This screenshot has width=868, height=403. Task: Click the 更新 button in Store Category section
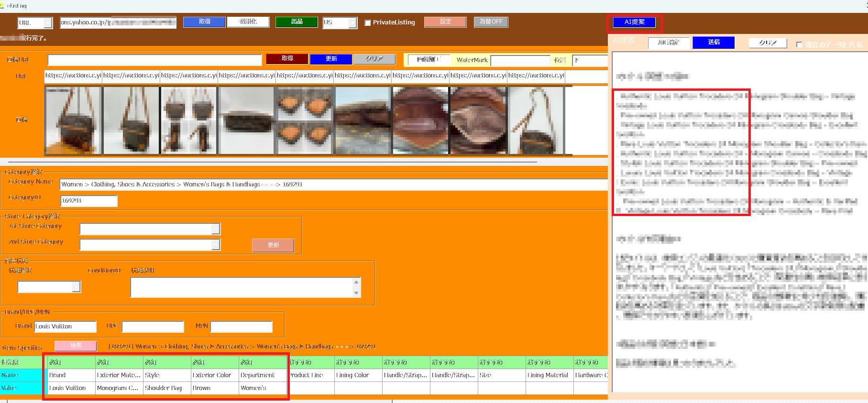273,245
